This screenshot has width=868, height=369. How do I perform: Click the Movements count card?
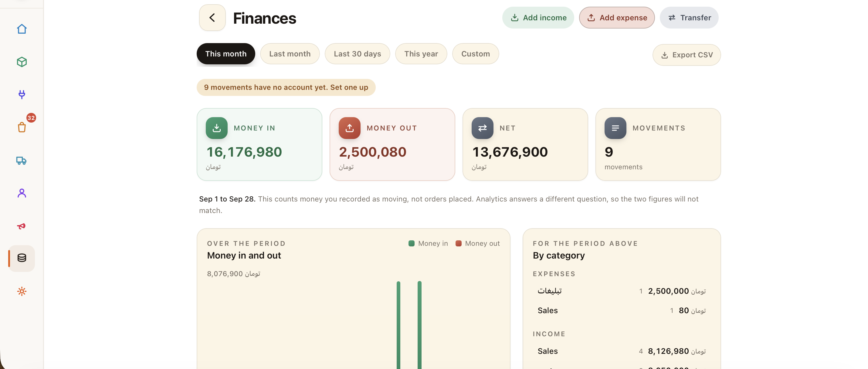click(658, 144)
